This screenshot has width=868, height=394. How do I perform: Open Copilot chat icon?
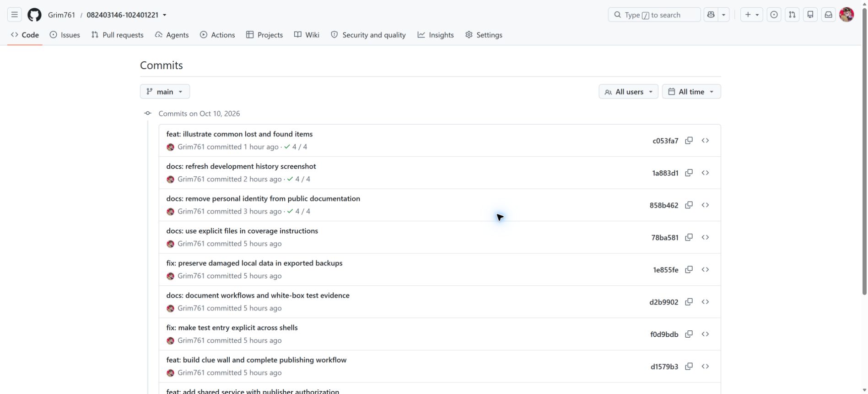point(711,15)
